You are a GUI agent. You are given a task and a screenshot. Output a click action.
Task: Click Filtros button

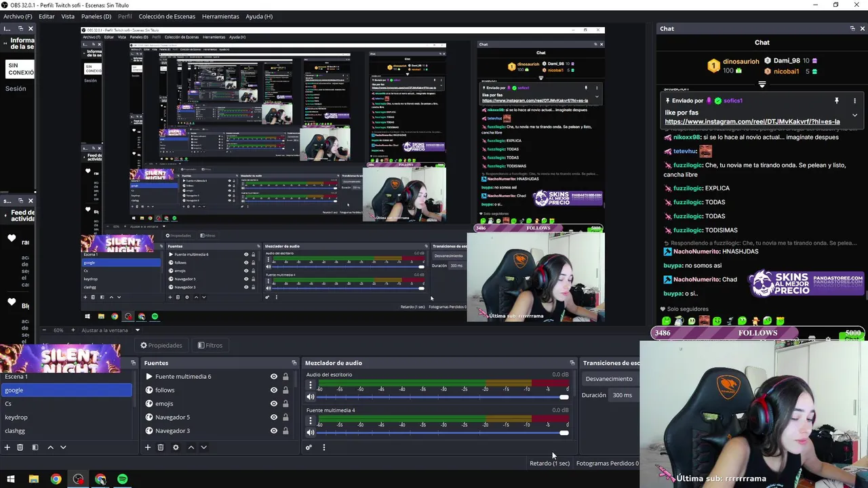pyautogui.click(x=210, y=345)
